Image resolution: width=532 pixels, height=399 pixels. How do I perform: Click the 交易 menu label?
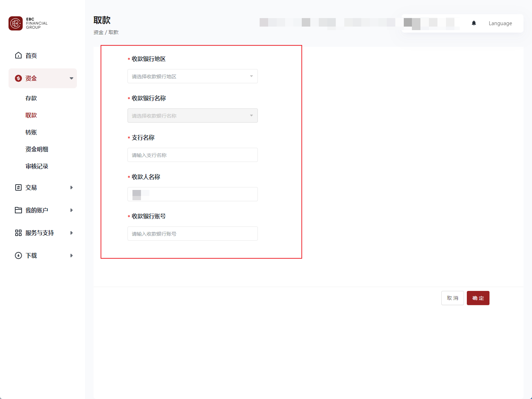click(31, 187)
